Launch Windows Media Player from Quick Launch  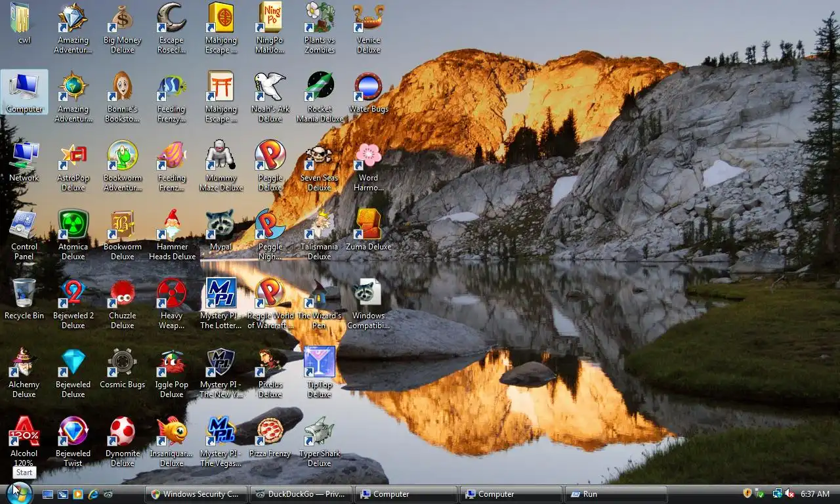(x=78, y=494)
